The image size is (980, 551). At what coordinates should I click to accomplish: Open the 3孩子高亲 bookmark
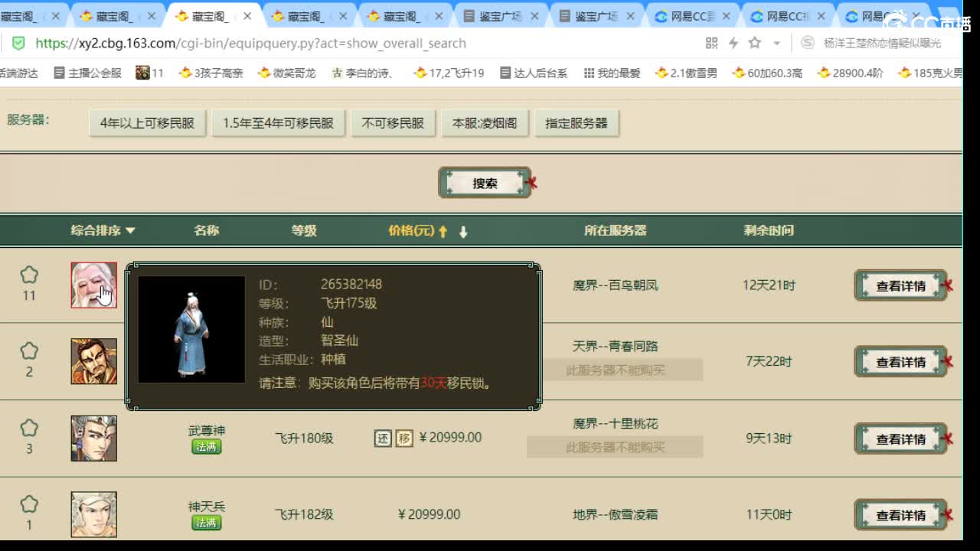pos(211,73)
